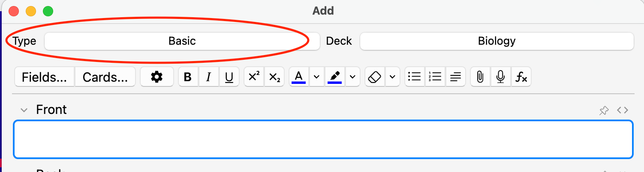
Task: Toggle sticky pin on Front field
Action: [604, 111]
